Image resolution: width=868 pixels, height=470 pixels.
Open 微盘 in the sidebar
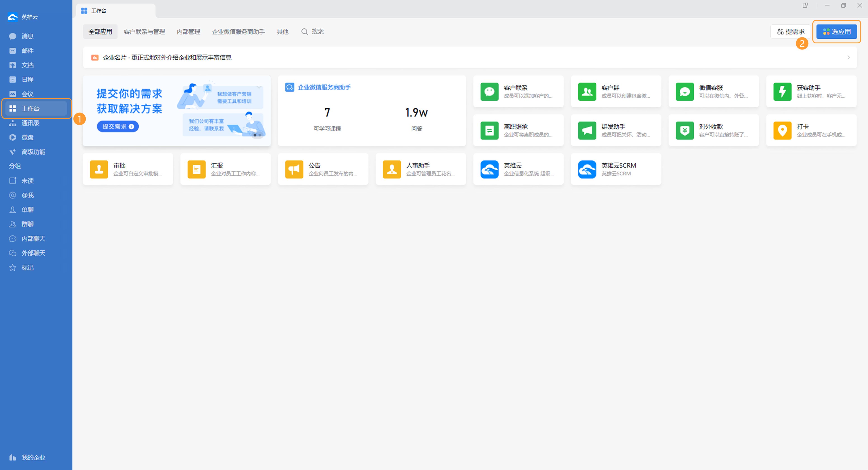click(x=27, y=137)
